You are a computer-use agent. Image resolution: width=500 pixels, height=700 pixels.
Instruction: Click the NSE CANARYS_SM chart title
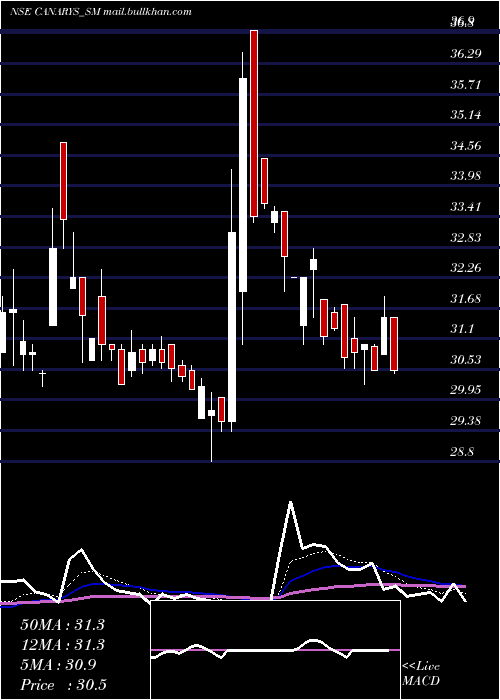[101, 12]
